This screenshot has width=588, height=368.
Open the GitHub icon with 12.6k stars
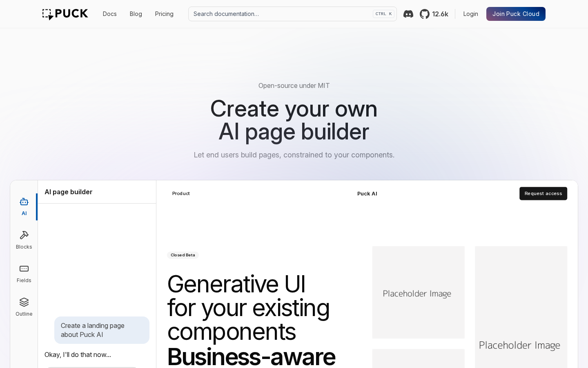click(434, 14)
